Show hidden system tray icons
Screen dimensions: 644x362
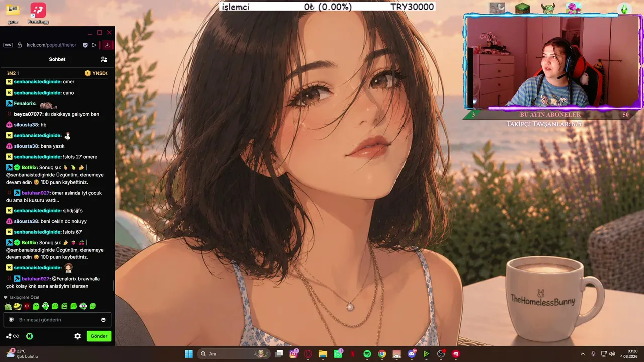point(583,354)
